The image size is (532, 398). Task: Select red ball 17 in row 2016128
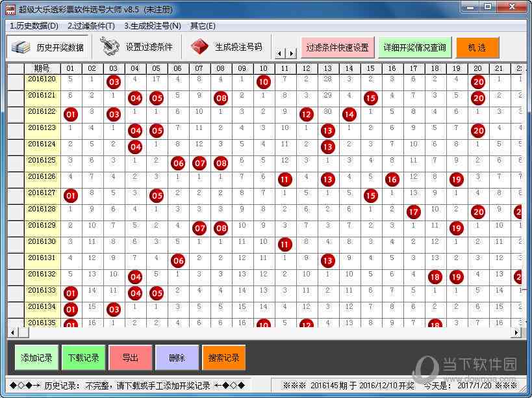pyautogui.click(x=414, y=212)
